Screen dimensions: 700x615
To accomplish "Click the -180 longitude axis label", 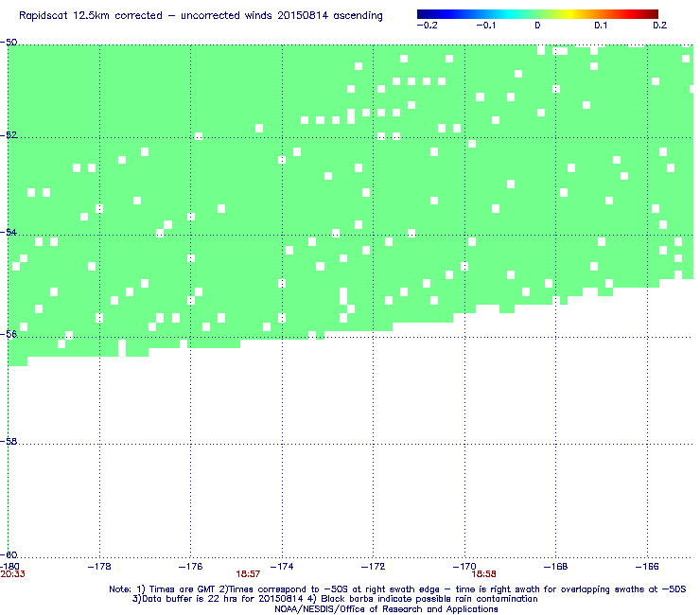I will tap(9, 567).
